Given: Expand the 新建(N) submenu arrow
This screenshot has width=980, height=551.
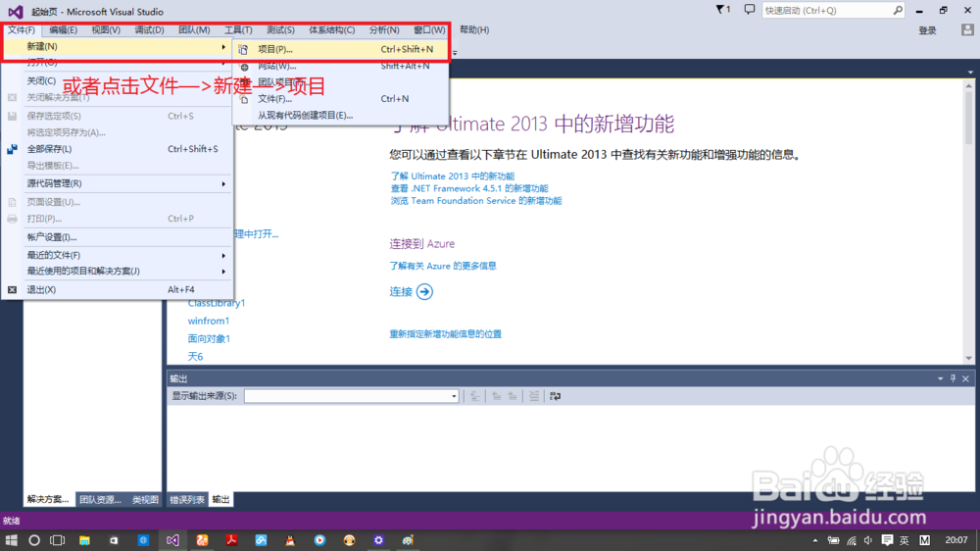Looking at the screenshot, I should pos(223,47).
